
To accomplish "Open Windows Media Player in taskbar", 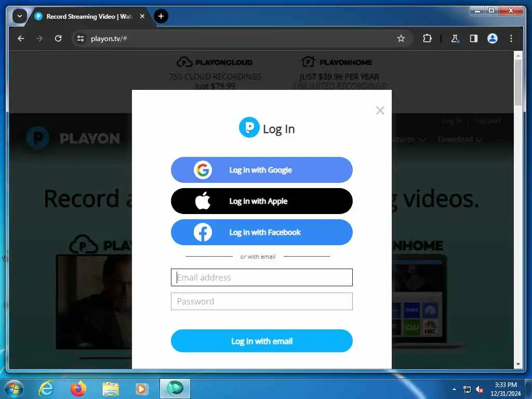I will point(141,389).
